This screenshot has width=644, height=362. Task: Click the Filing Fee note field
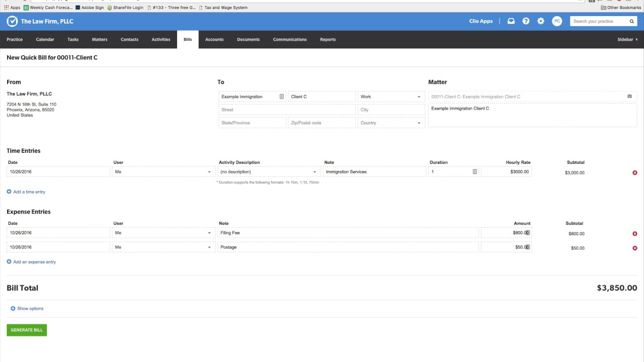click(x=348, y=233)
